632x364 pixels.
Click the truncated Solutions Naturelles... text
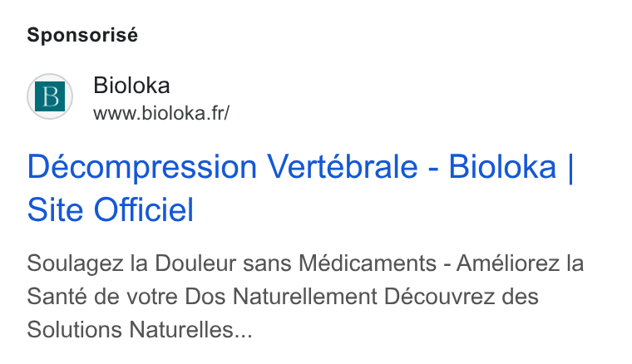pos(140,330)
